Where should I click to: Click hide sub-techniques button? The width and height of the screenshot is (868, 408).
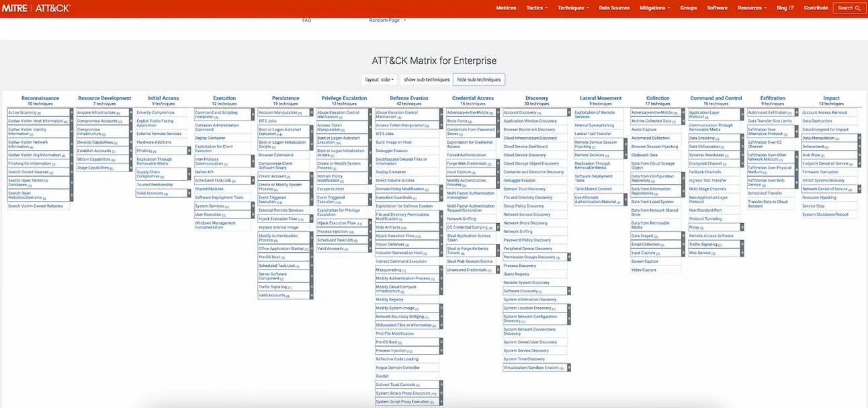478,79
